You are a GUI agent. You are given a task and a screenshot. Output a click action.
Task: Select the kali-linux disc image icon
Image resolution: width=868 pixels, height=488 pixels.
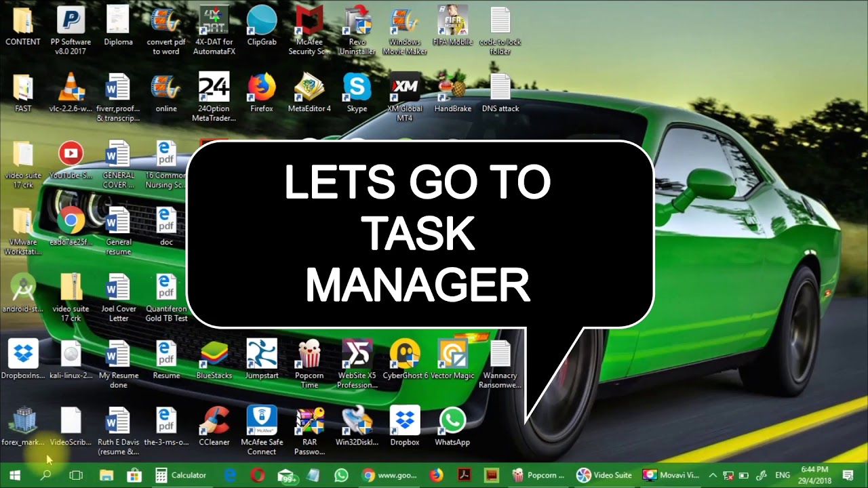pyautogui.click(x=71, y=360)
